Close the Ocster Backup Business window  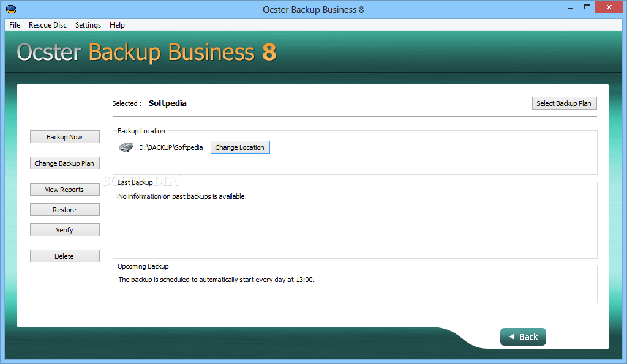(x=609, y=7)
